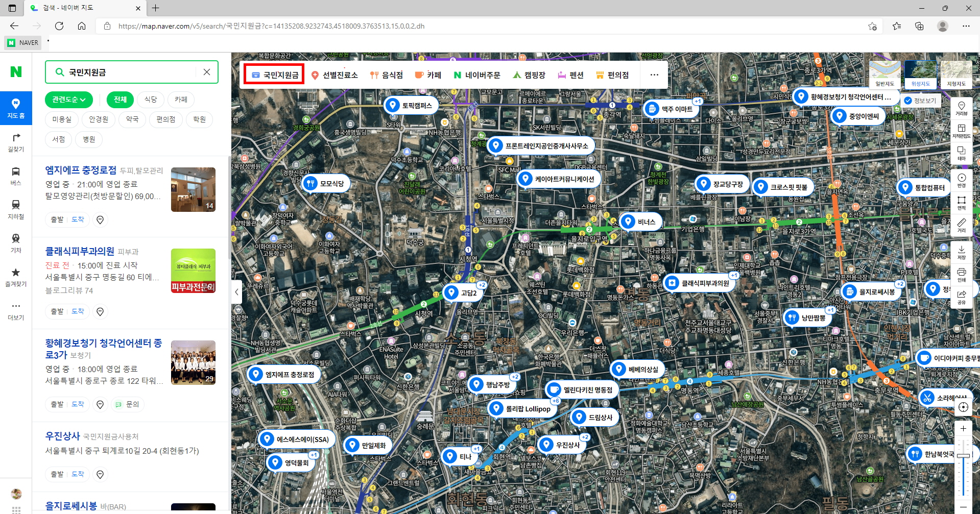Expand the +1 cluster near 맥주 이마트
This screenshot has height=514, width=980.
tap(698, 101)
